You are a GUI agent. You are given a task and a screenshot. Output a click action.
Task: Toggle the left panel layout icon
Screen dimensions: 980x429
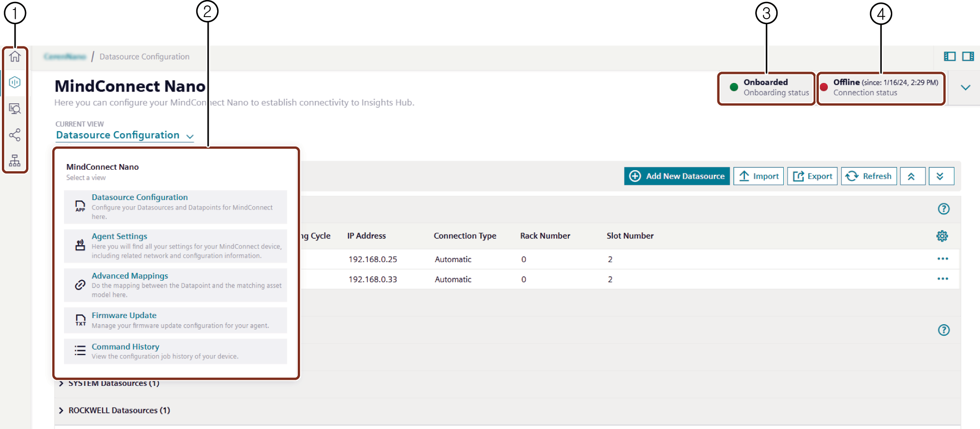coord(950,56)
